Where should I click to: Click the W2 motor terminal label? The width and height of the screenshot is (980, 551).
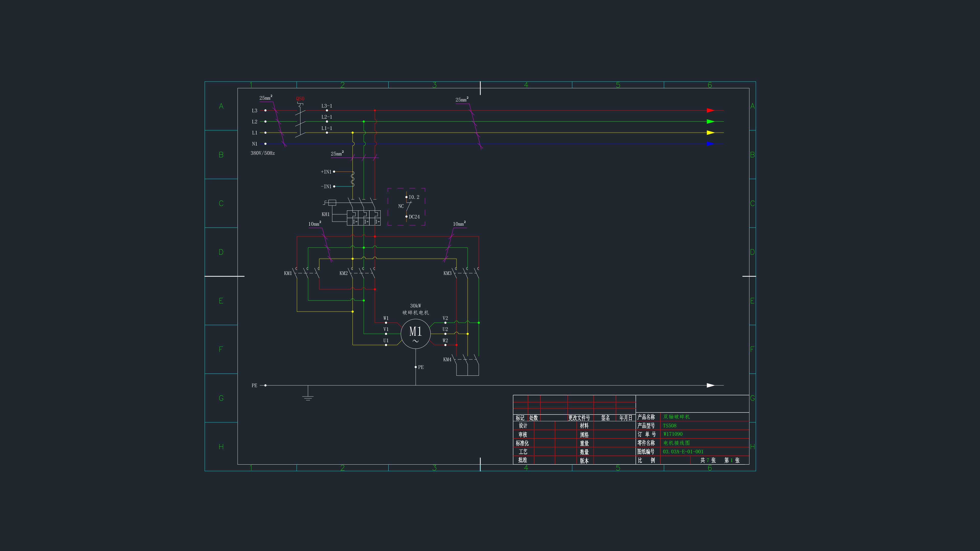445,340
